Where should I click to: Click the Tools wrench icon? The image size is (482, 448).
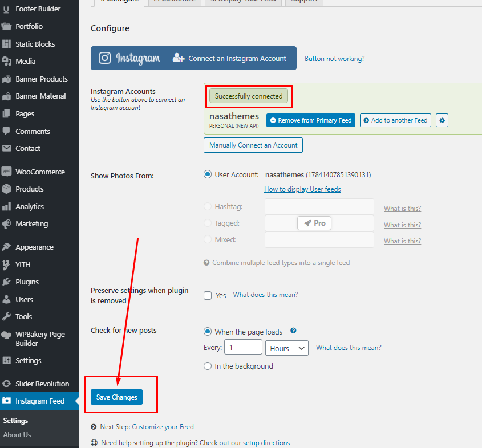(6, 316)
